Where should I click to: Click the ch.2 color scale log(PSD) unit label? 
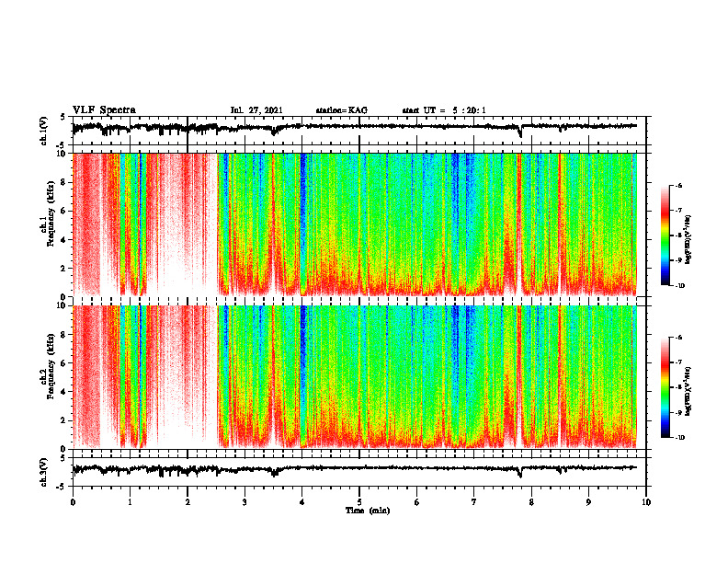pyautogui.click(x=688, y=391)
